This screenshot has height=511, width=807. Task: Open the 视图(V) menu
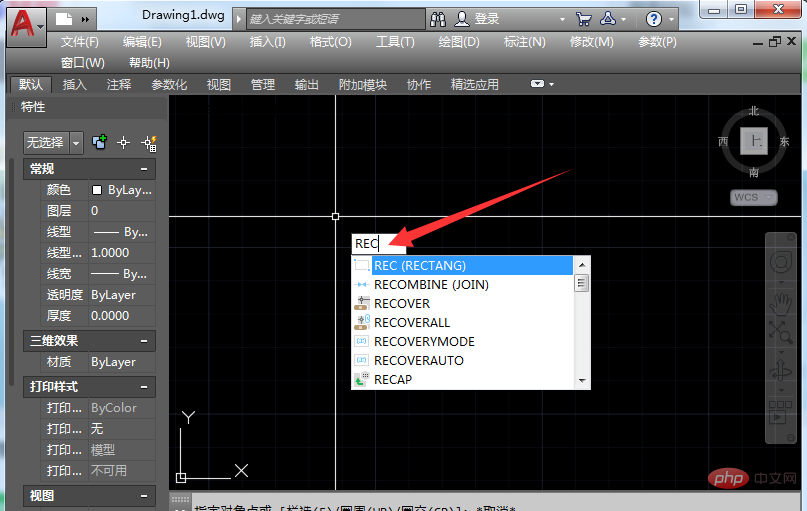tap(205, 42)
